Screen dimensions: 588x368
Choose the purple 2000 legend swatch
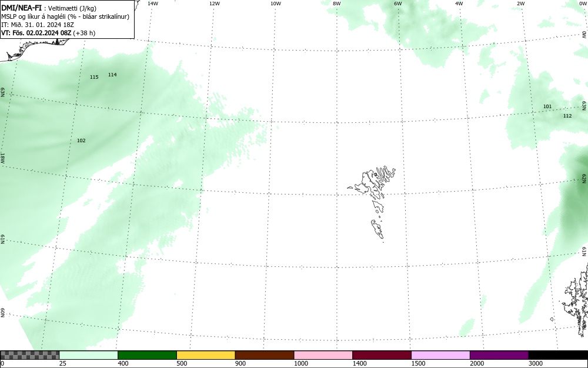[x=499, y=355]
